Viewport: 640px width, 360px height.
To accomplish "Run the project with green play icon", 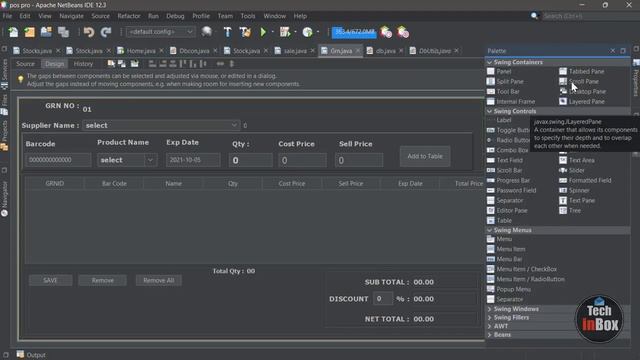I will pos(263,32).
